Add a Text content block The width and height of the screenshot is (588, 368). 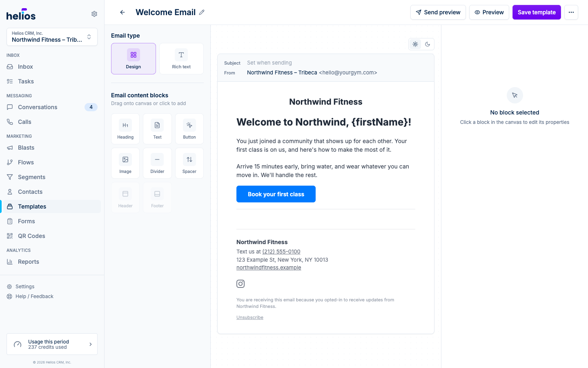[x=157, y=129]
